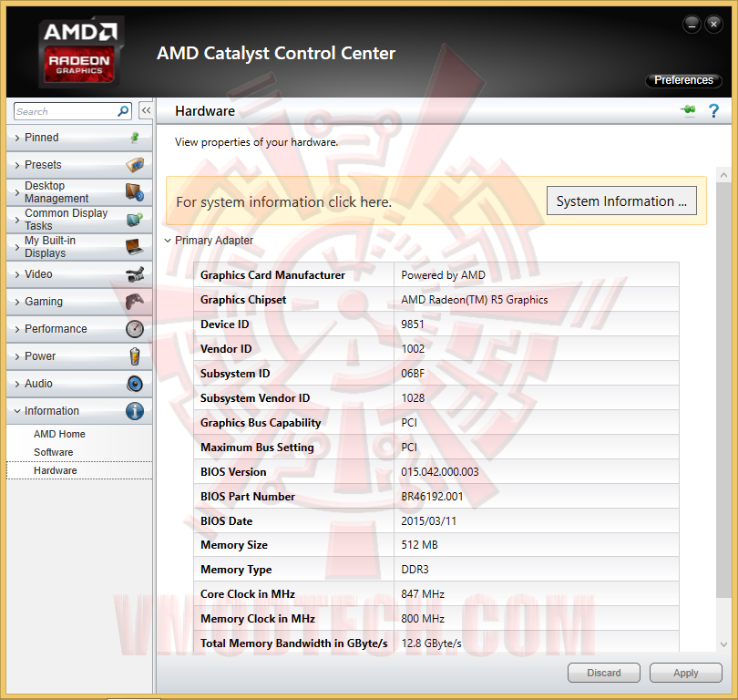Select the bandwidth value '12.8 GByte/s'
Image resolution: width=738 pixels, height=700 pixels.
[431, 643]
